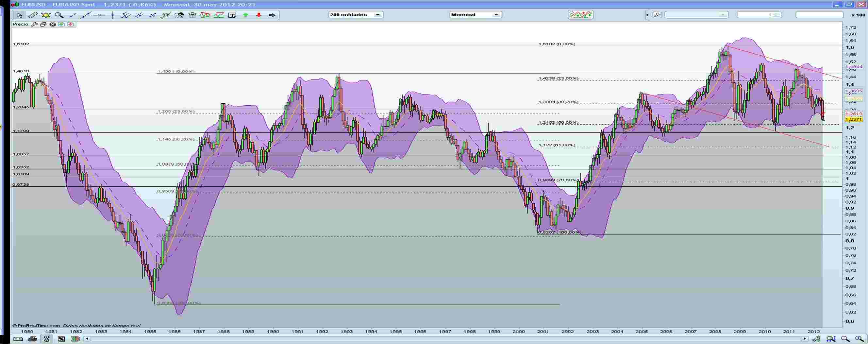Open the trash/delete drawings tool
Image resolution: width=868 pixels, height=344 pixels.
(x=193, y=15)
